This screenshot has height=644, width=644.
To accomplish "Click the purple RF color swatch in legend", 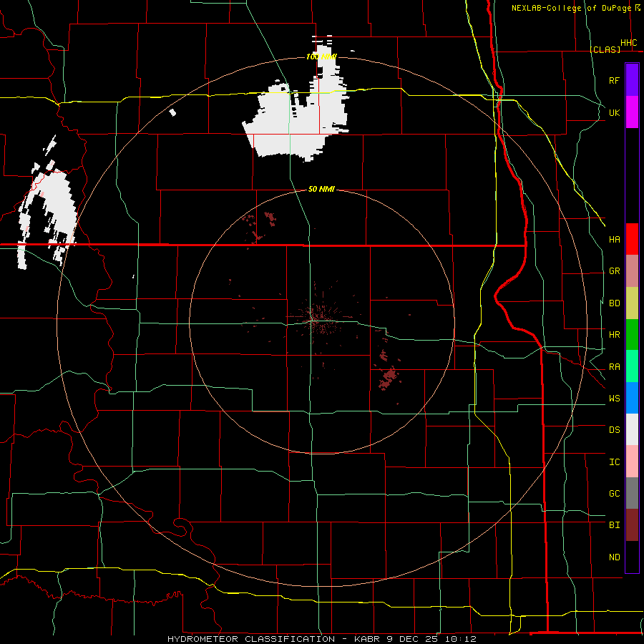I will tap(632, 80).
